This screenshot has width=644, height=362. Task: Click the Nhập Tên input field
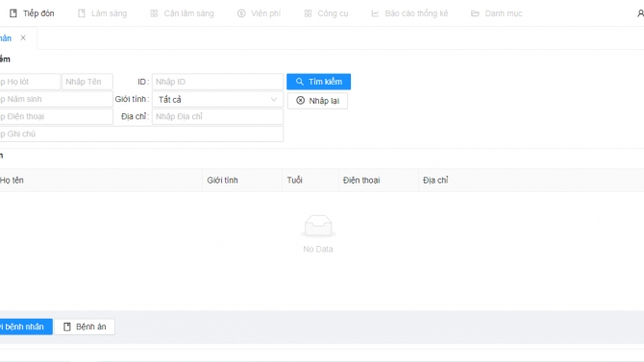(87, 82)
